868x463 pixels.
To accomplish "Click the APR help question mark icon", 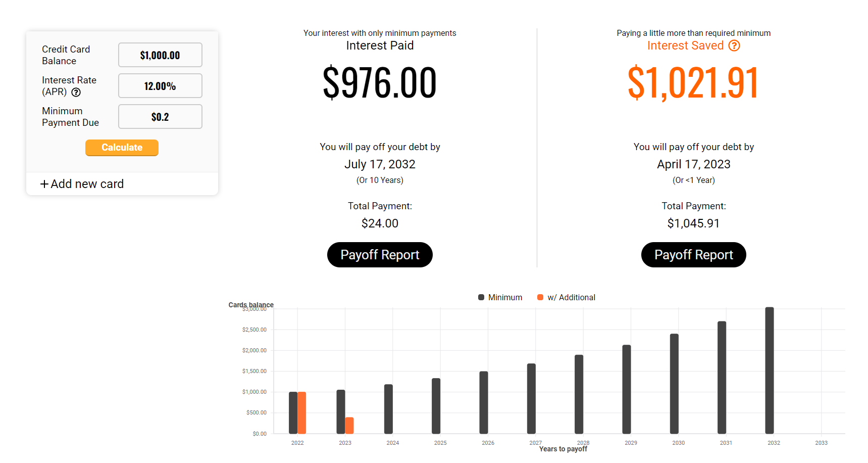I will [76, 92].
